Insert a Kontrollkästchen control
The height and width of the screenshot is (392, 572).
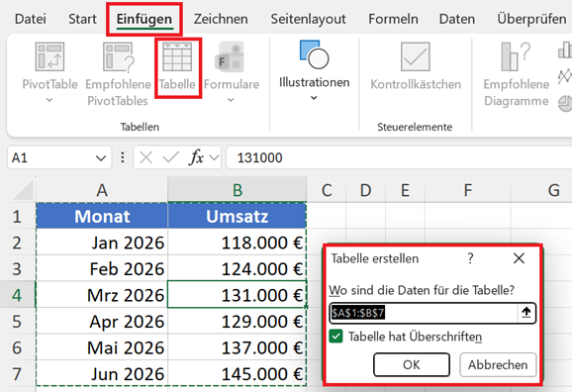pos(416,66)
